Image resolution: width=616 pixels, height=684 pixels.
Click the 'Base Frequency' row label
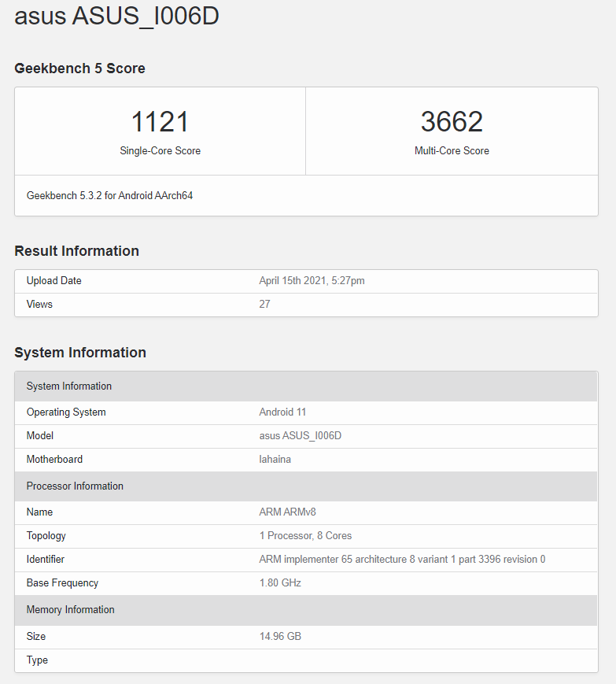tap(62, 582)
